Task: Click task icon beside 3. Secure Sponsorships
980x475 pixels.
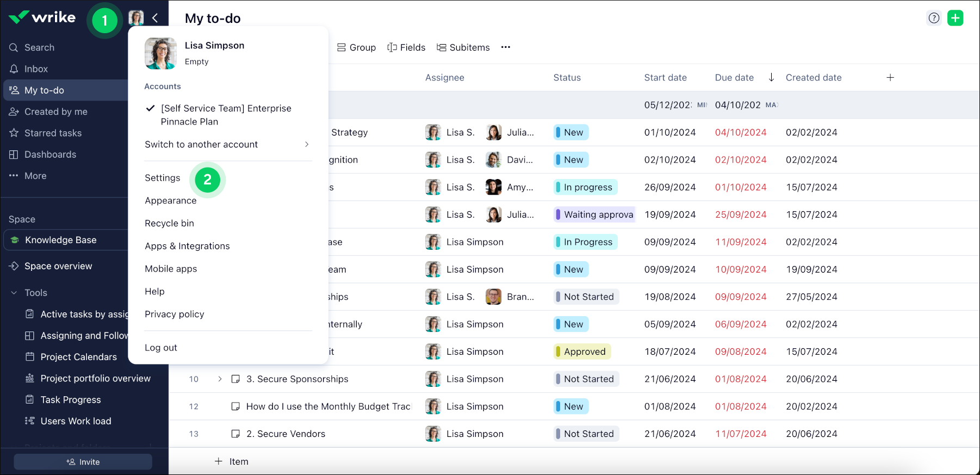Action: click(x=235, y=379)
